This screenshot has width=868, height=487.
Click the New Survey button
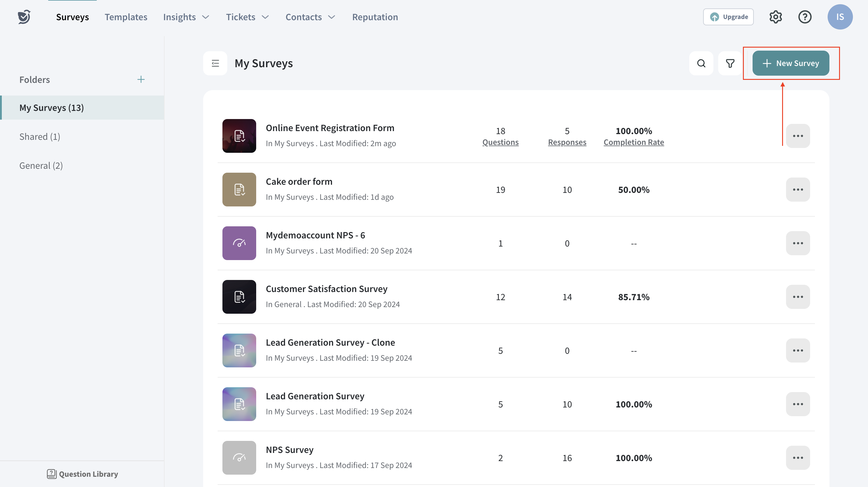[791, 63]
